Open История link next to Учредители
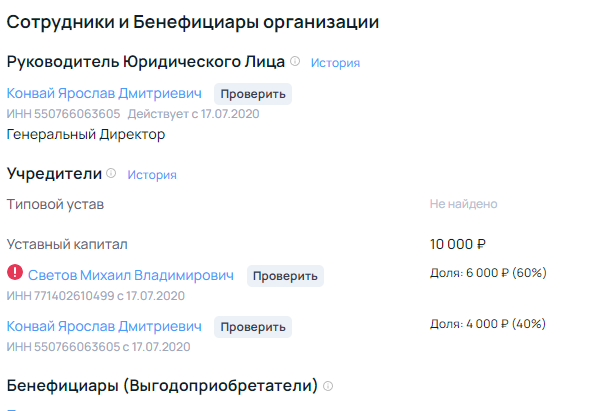 (152, 175)
